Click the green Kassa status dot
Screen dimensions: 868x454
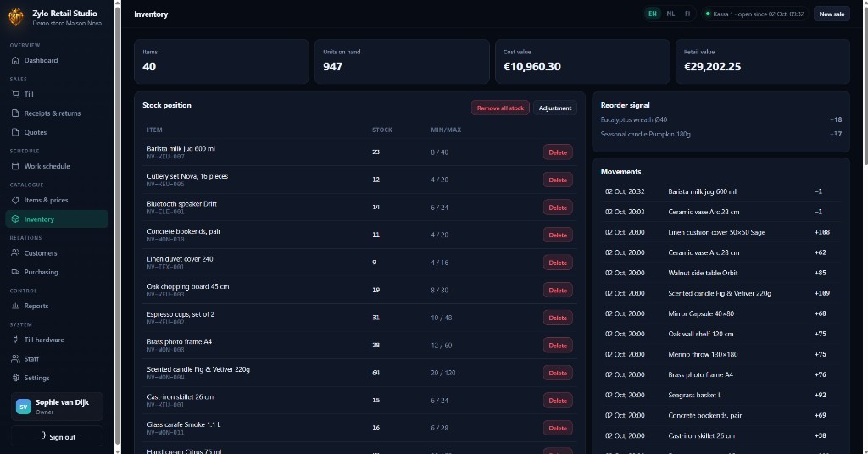point(708,14)
